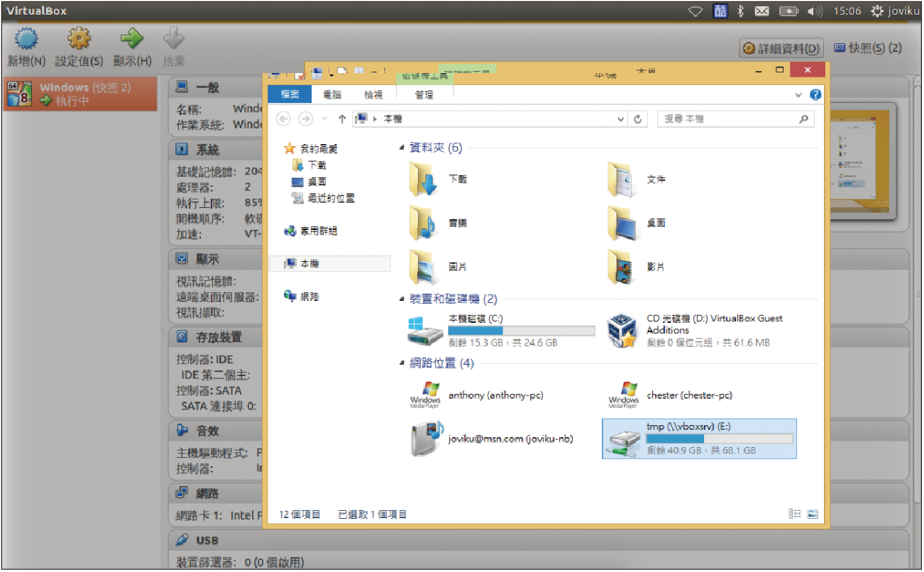
Task: Open the Wi-Fi network indicator in top panel
Action: tap(696, 11)
